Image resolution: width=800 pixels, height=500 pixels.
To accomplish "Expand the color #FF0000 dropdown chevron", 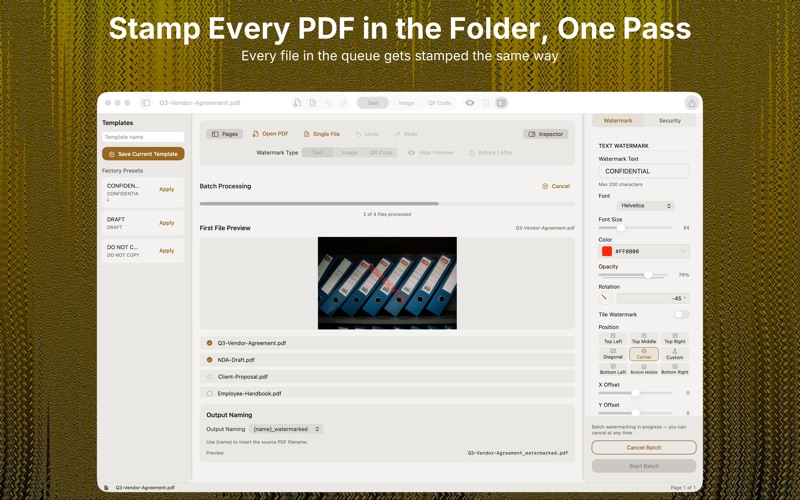I will (683, 251).
